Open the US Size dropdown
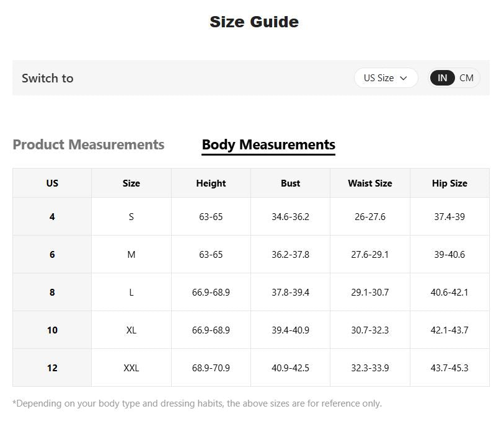504x432 pixels. [385, 78]
